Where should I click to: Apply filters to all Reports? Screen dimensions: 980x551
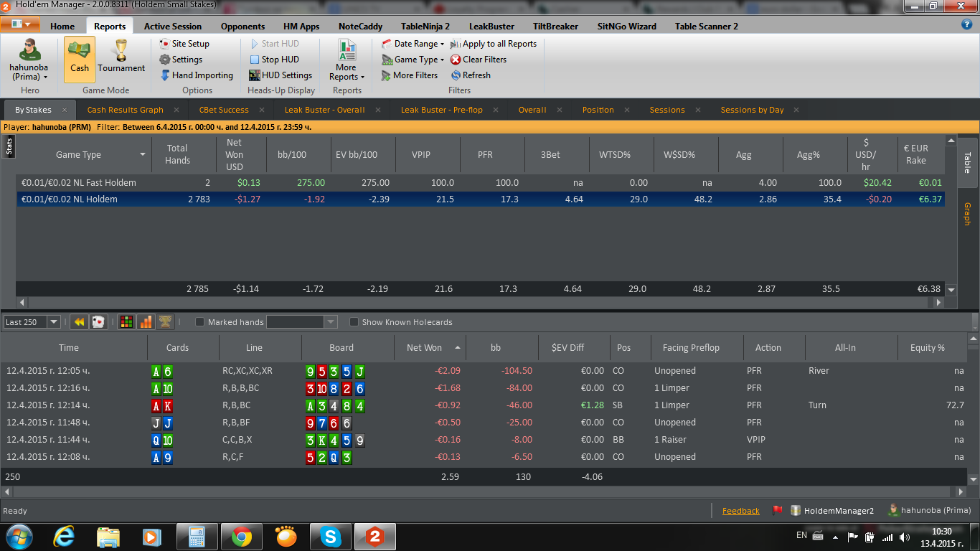click(494, 44)
